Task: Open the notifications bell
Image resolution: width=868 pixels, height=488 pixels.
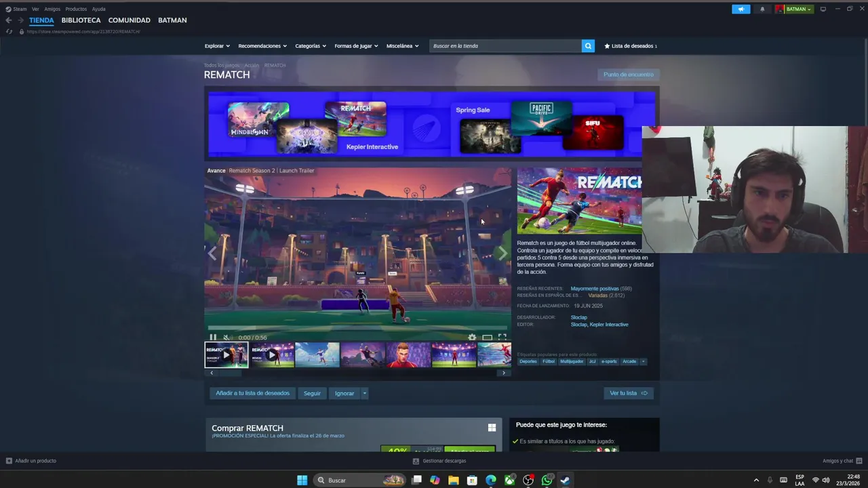Action: [762, 9]
